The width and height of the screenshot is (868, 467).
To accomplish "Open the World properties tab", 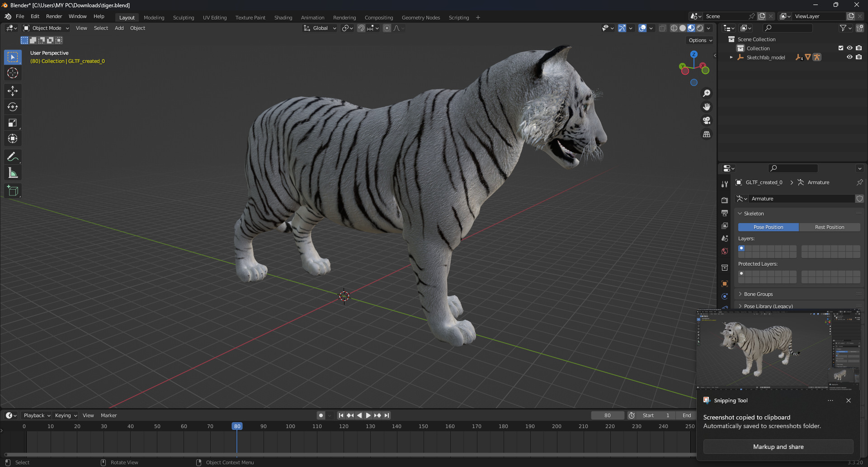I will [725, 251].
